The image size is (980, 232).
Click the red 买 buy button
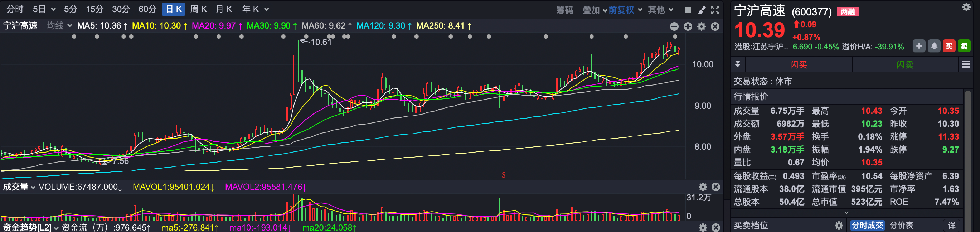pos(949,46)
